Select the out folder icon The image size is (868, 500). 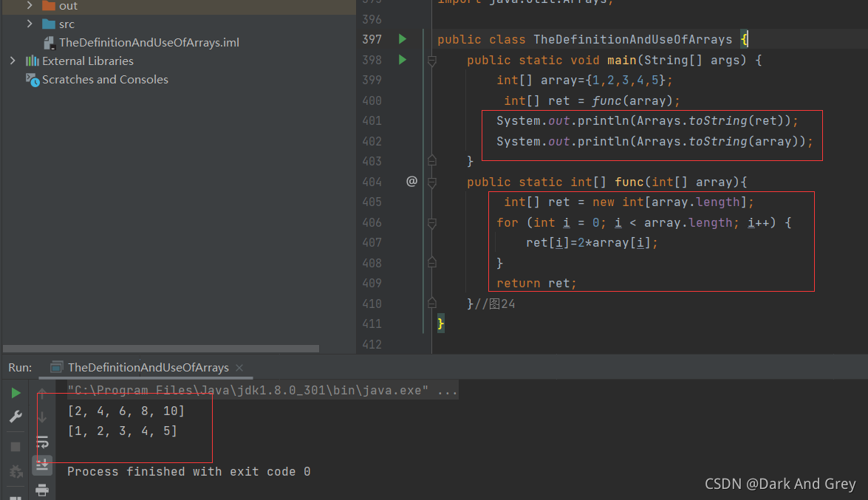pos(49,5)
